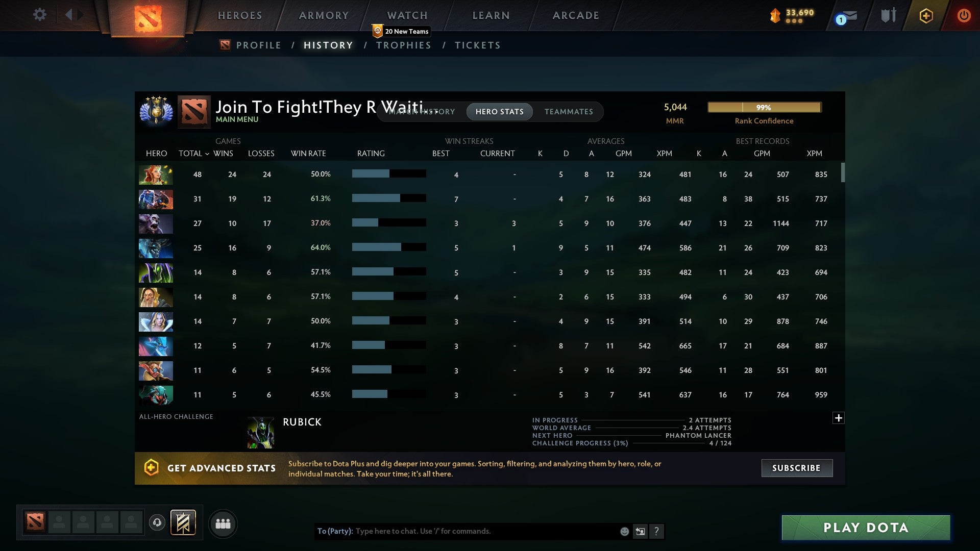Toggle party voice chat with the headset icon

click(157, 521)
